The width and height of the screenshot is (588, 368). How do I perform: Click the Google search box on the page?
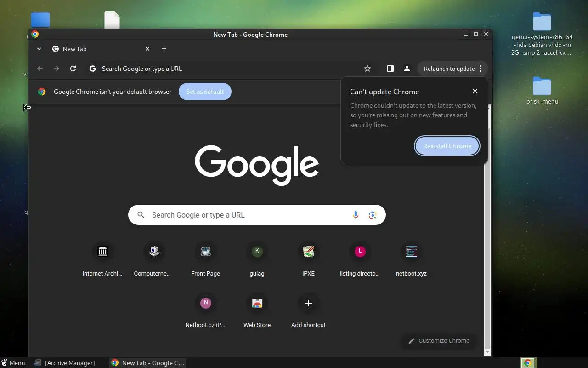pos(257,215)
